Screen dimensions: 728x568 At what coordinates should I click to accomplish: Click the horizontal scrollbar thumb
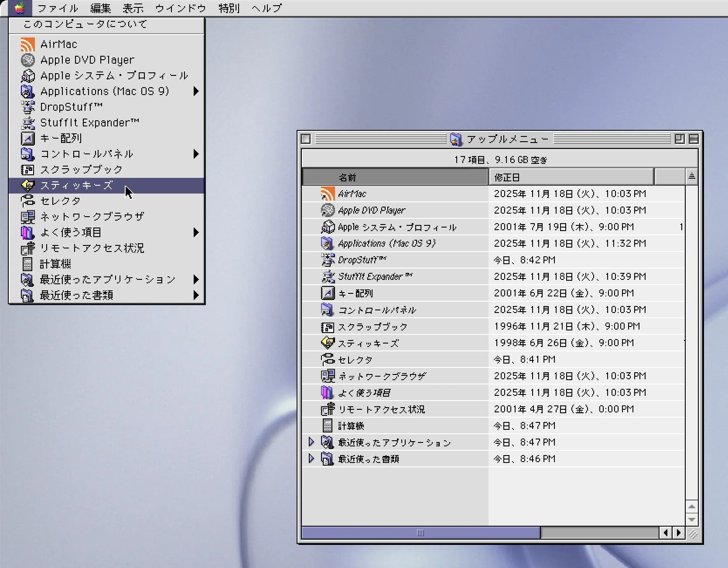(421, 533)
